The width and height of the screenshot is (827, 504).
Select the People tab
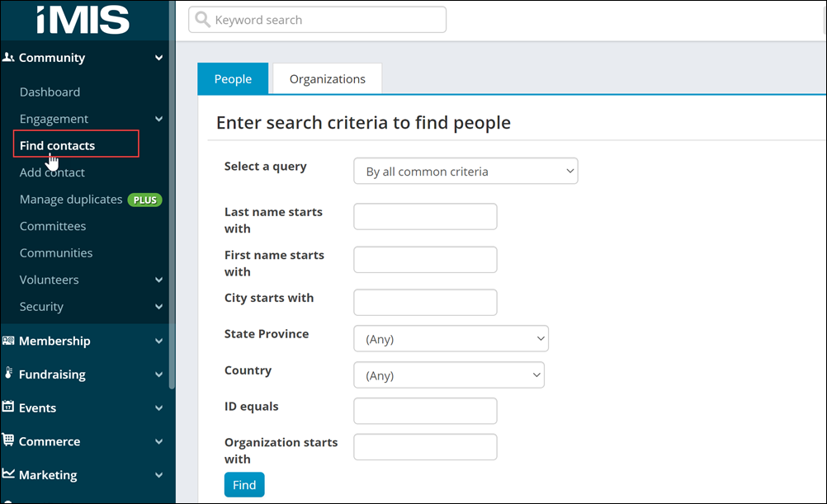(233, 79)
